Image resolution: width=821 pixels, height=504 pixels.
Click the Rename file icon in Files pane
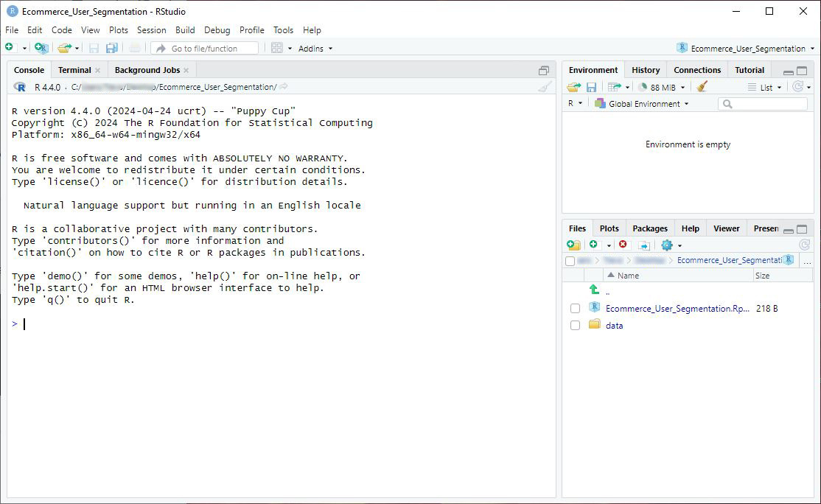[x=644, y=245]
